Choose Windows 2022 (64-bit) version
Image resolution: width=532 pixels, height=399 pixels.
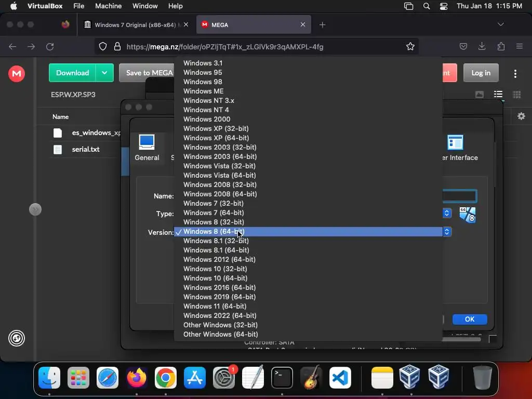[x=308, y=316]
